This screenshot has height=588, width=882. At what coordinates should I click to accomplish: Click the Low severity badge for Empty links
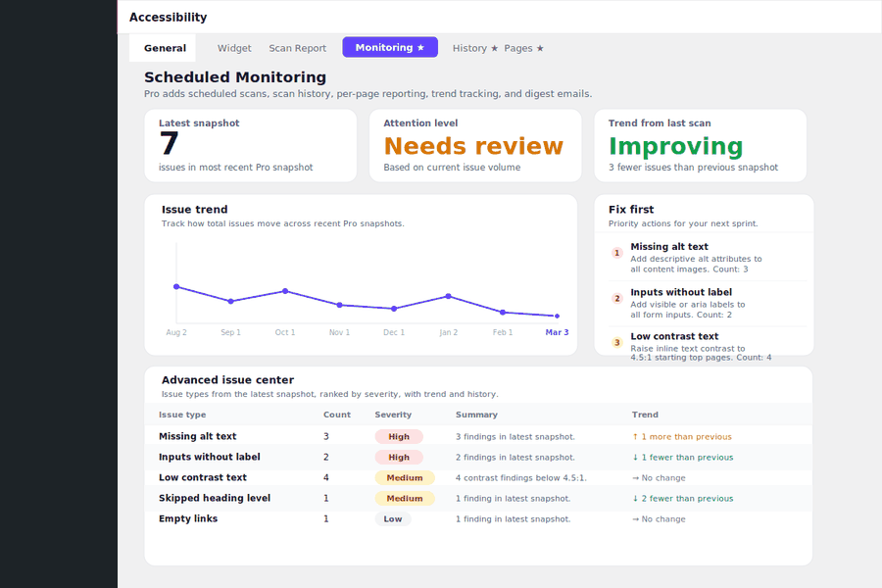pos(393,518)
